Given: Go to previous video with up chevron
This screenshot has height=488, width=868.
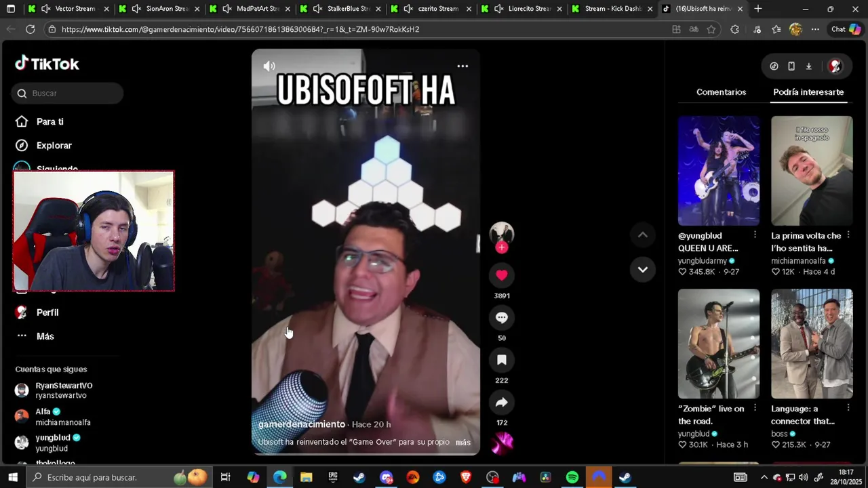Looking at the screenshot, I should pos(643,235).
